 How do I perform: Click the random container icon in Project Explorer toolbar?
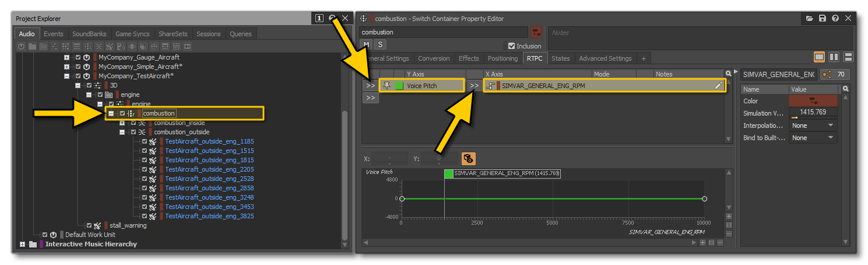point(99,46)
